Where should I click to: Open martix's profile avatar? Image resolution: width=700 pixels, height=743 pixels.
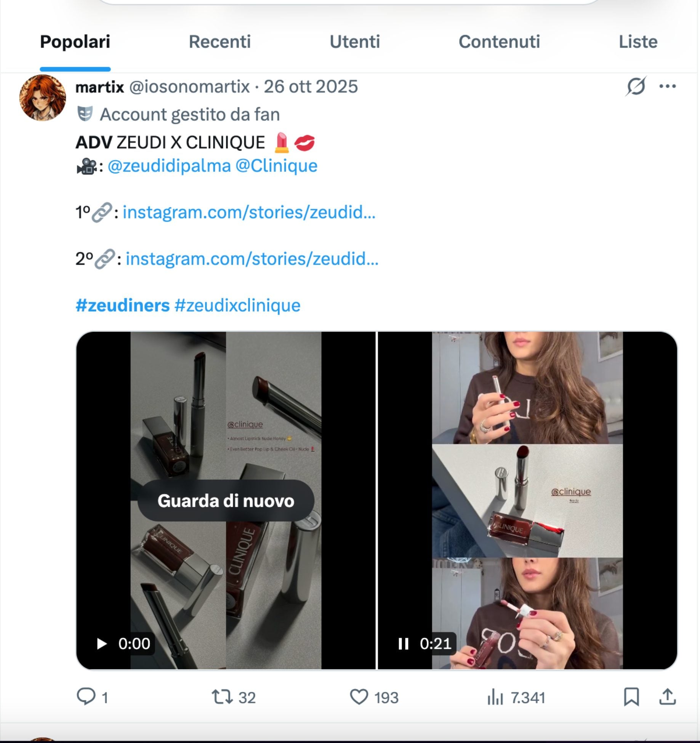[x=42, y=98]
